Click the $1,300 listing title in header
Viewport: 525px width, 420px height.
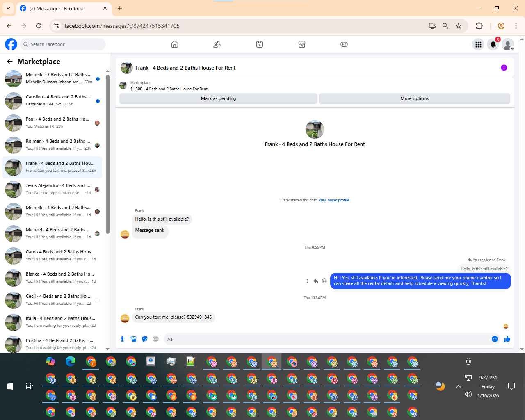pos(169,89)
